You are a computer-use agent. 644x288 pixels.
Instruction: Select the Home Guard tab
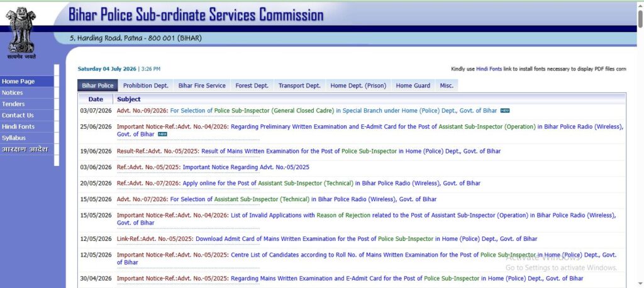tap(413, 86)
